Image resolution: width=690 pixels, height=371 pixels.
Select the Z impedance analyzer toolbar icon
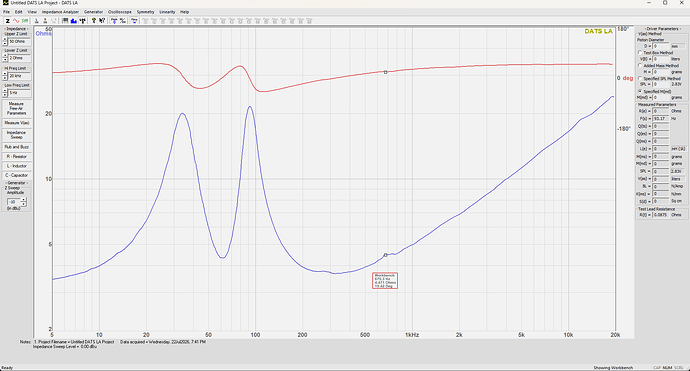click(7, 21)
